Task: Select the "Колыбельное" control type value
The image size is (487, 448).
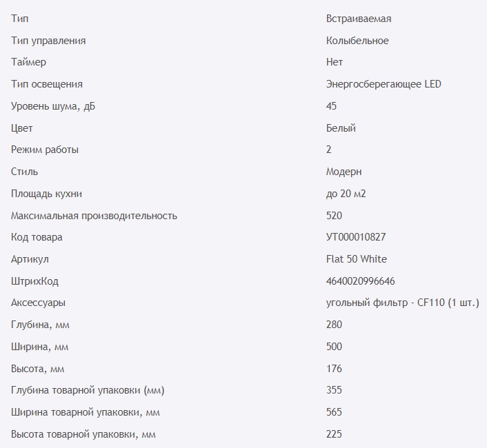Action: tap(357, 41)
